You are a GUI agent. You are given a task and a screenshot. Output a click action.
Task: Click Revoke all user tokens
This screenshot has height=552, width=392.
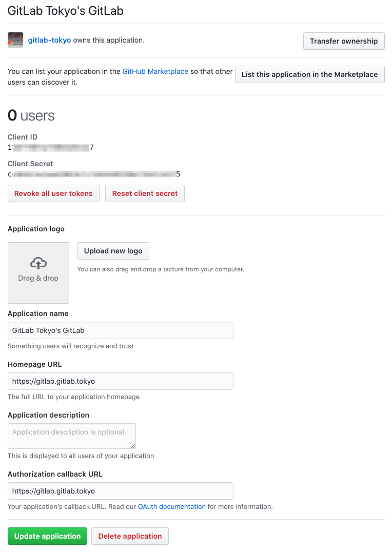coord(53,193)
